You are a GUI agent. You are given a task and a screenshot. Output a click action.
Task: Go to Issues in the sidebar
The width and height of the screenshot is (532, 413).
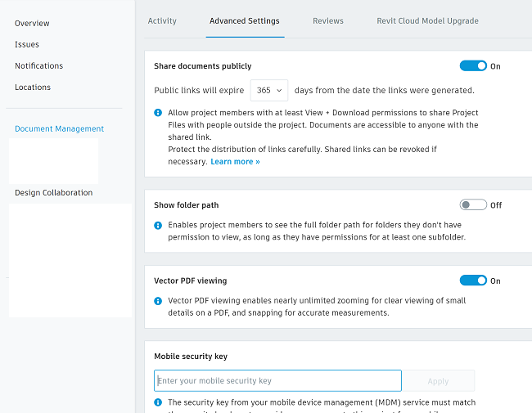(x=27, y=44)
